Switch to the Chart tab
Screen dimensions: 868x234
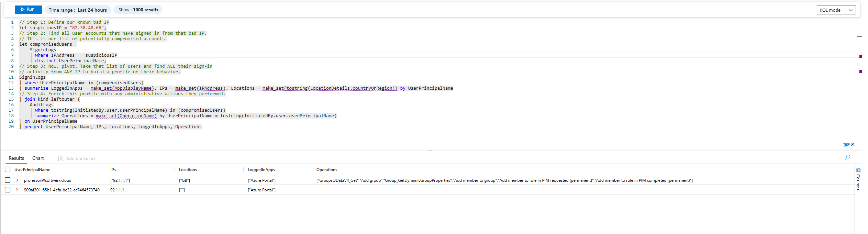click(x=38, y=158)
